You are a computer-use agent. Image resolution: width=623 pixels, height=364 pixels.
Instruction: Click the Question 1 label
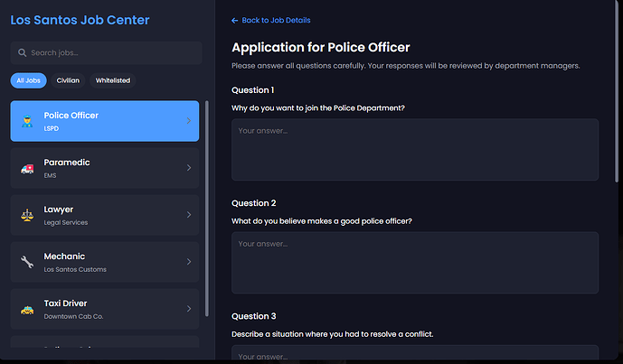pyautogui.click(x=252, y=90)
